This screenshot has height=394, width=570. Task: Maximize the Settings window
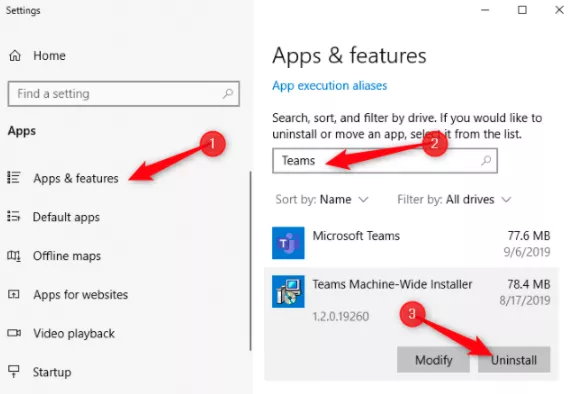click(522, 10)
